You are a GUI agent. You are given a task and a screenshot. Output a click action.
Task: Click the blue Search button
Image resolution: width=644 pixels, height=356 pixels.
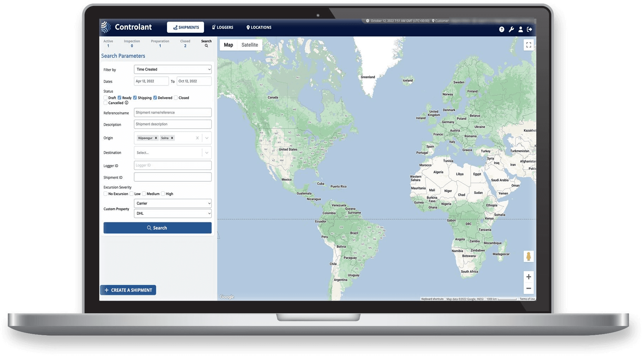(x=157, y=228)
